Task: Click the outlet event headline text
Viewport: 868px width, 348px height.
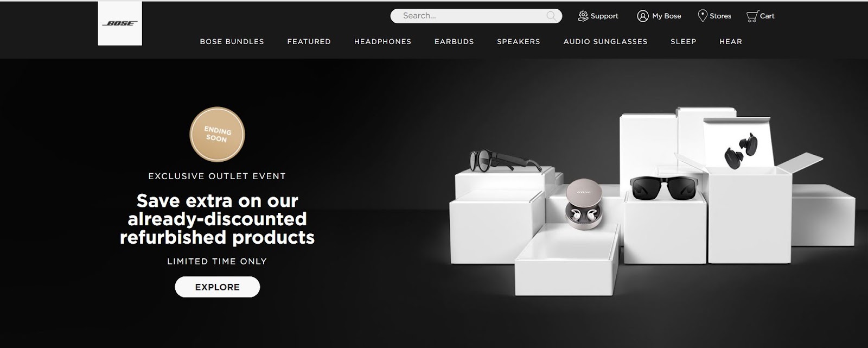Action: pyautogui.click(x=217, y=219)
